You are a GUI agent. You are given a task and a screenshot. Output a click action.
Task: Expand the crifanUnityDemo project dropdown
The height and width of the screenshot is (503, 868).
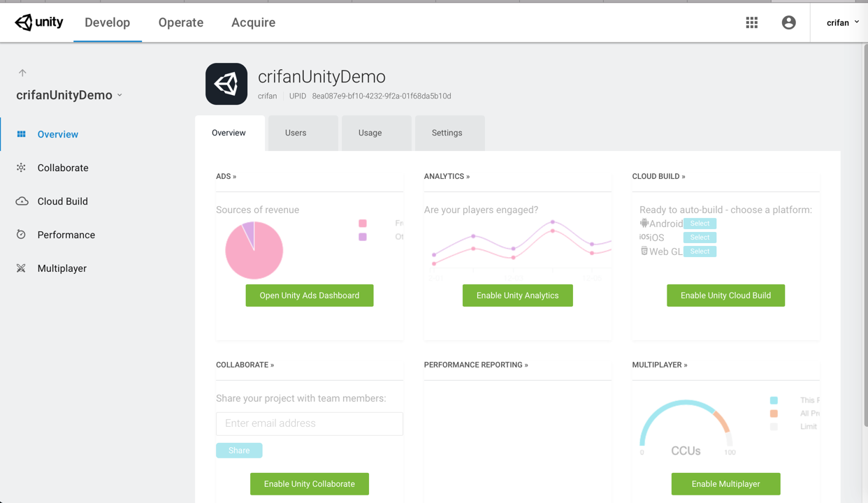point(120,95)
